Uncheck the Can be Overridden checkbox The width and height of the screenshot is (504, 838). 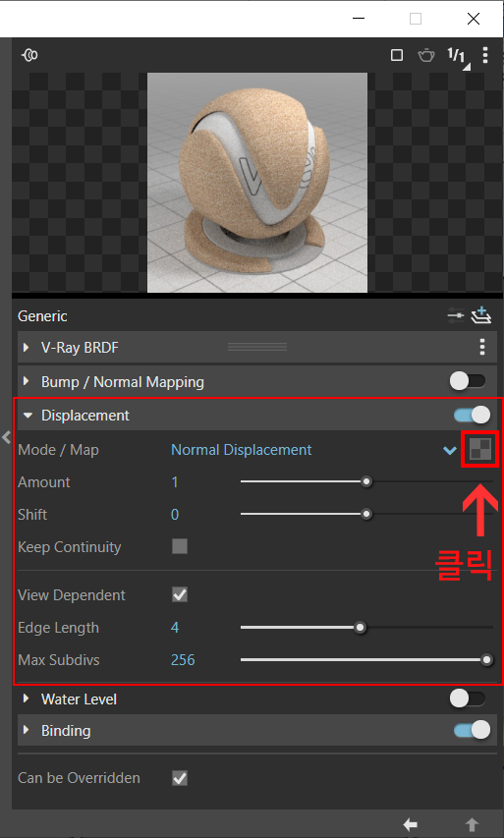pos(180,778)
